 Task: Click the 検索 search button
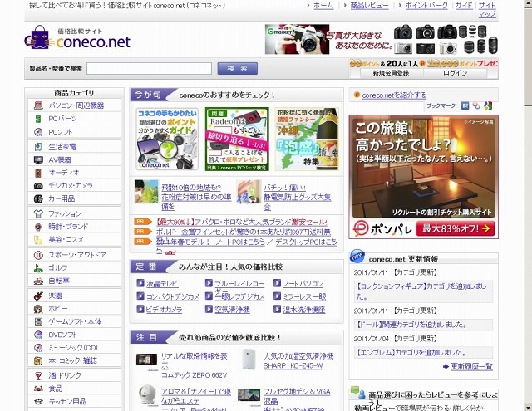238,68
